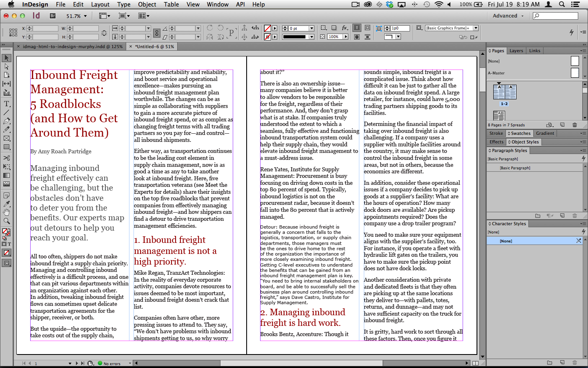Screen dimensions: 588x368
Task: Click the black stroke style swatch
Action: (x=294, y=37)
